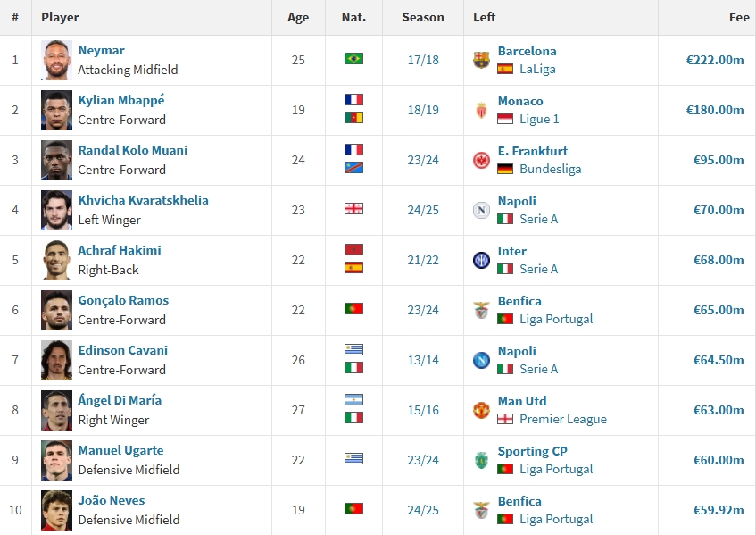Open Neymar's player photo thumbnail
The width and height of the screenshot is (756, 535).
click(x=56, y=60)
